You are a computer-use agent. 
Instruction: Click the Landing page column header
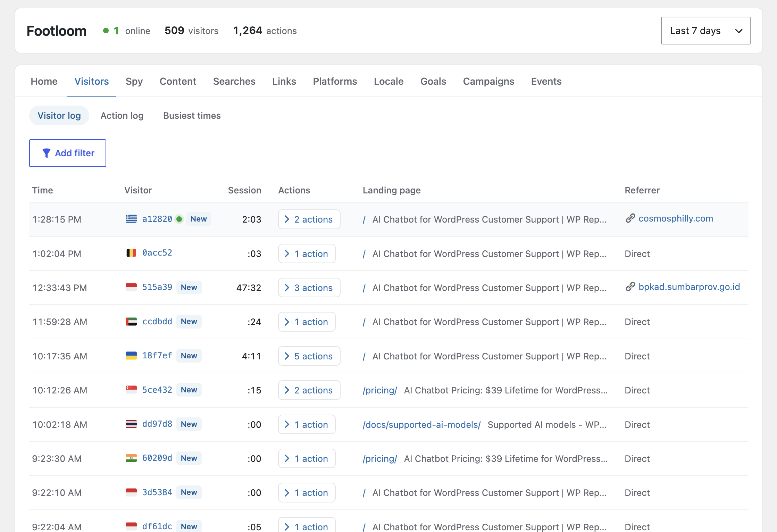[392, 190]
